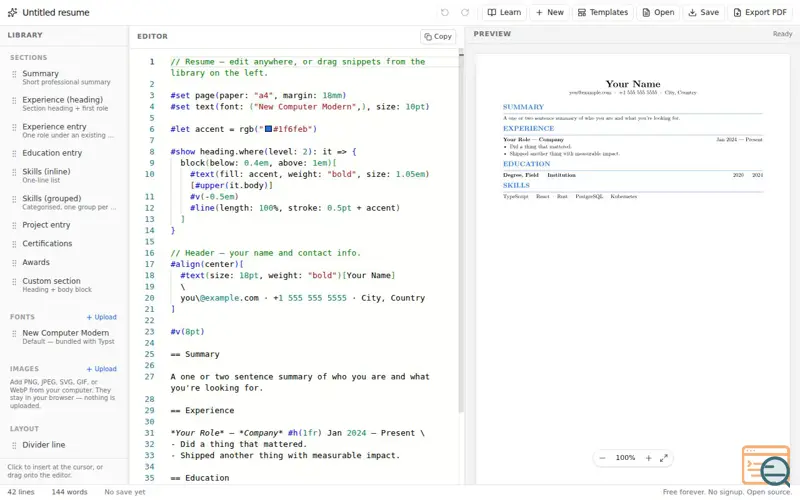Click EDUCATION heading in preview
800x500 pixels.
(527, 164)
